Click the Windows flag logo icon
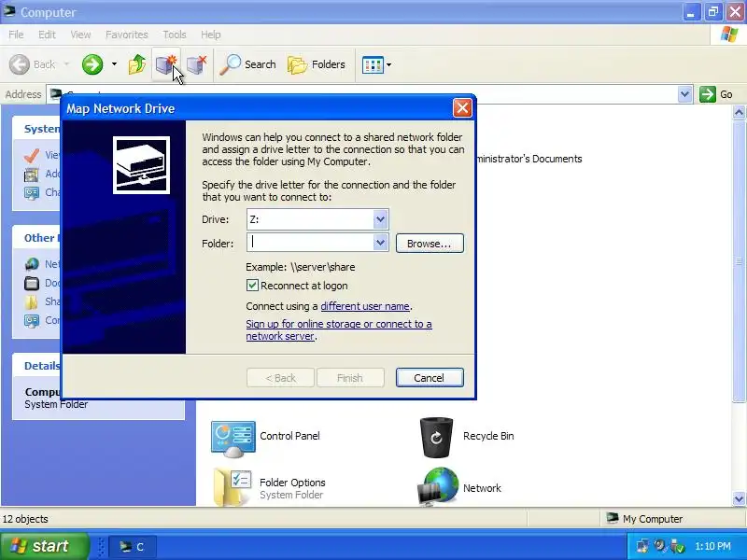Image resolution: width=747 pixels, height=560 pixels. click(729, 35)
